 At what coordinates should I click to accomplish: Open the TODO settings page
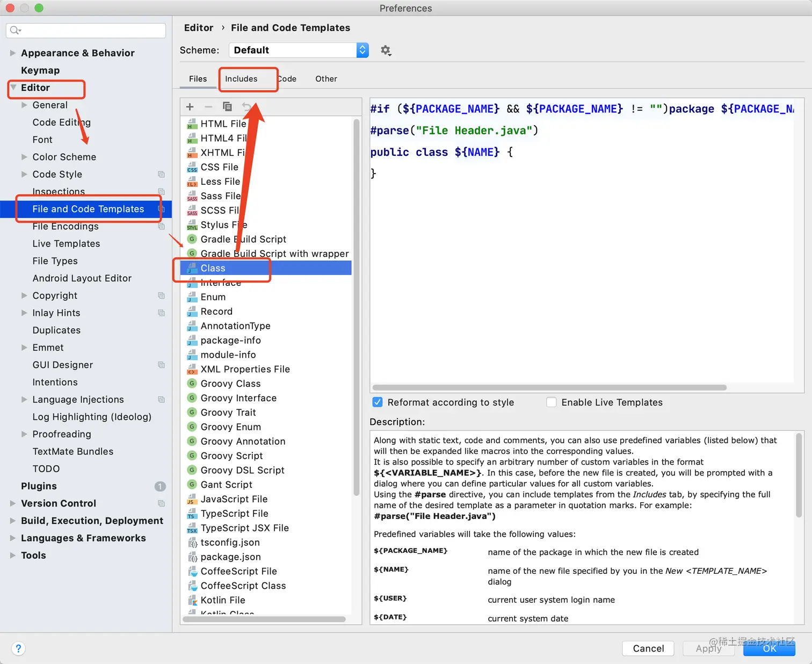[46, 469]
